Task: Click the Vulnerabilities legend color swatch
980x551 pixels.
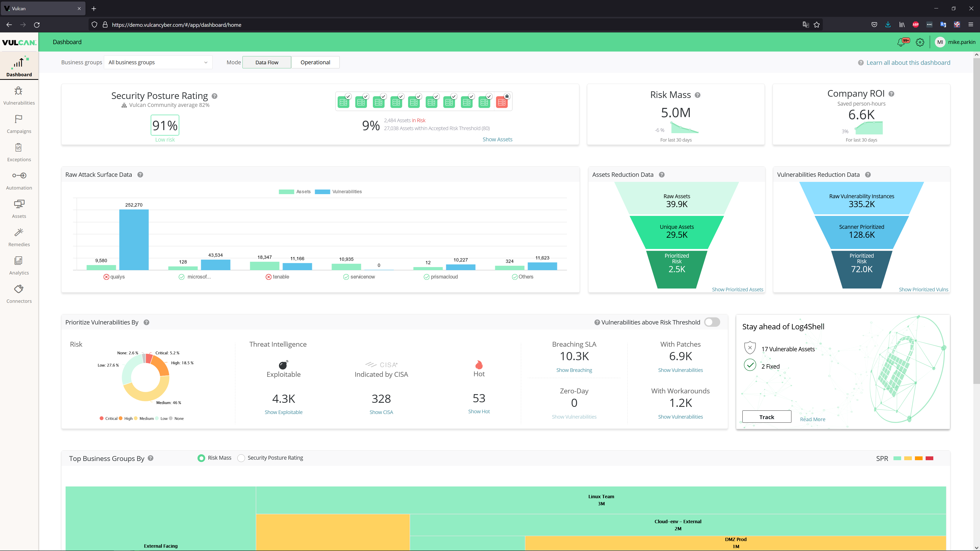Action: click(x=322, y=192)
